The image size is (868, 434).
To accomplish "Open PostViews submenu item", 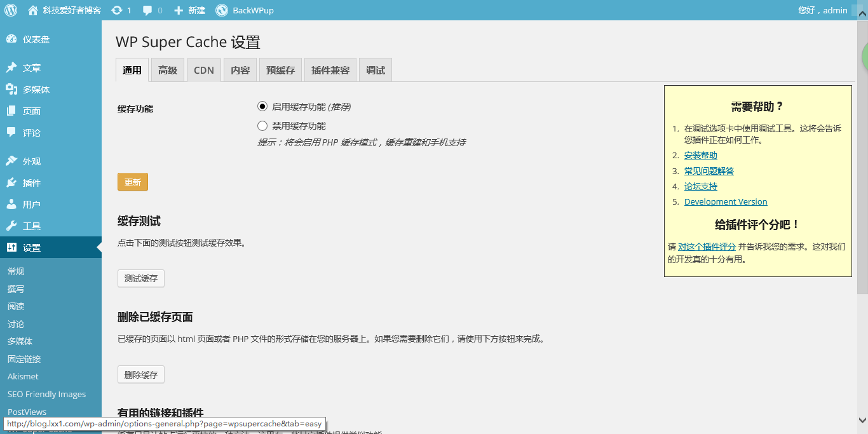I will tap(27, 412).
